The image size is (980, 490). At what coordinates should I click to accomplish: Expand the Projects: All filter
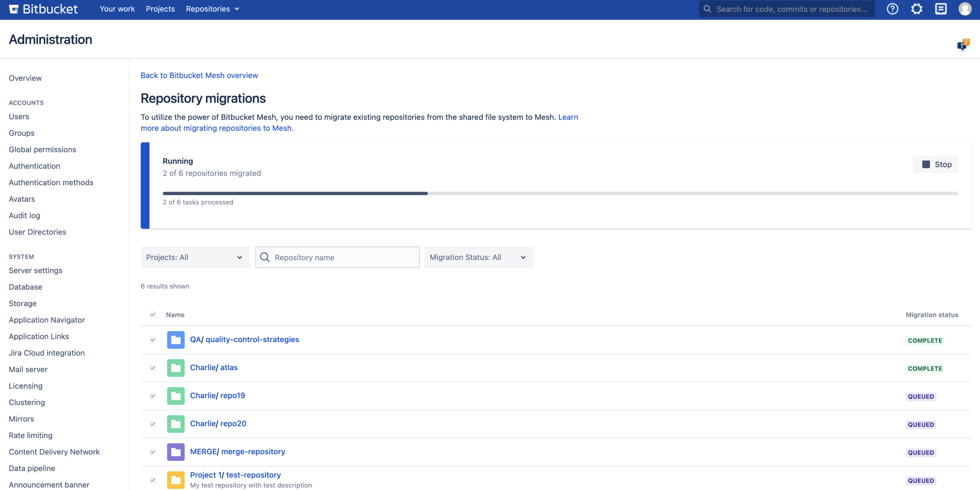point(195,257)
